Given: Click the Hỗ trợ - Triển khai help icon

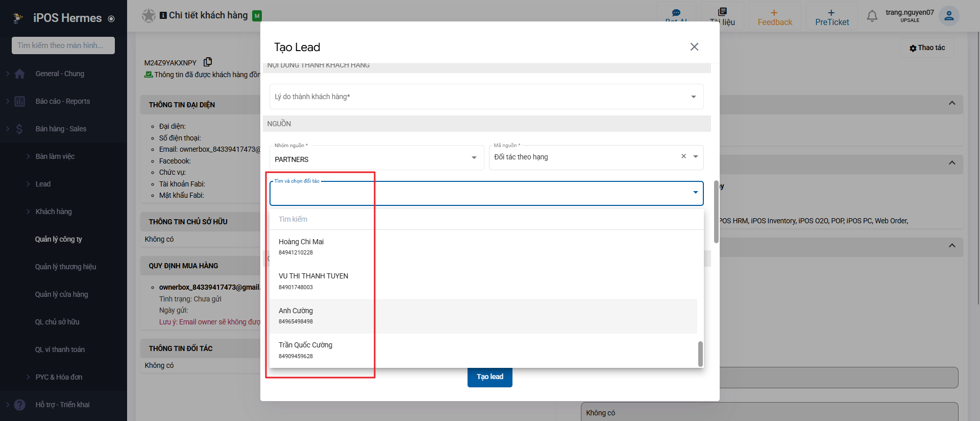Looking at the screenshot, I should coord(20,405).
